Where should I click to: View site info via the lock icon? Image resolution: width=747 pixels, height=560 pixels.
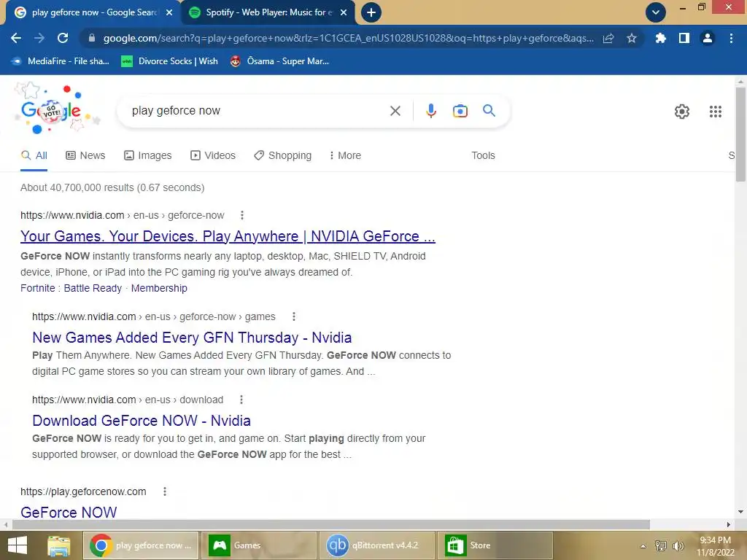(91, 38)
